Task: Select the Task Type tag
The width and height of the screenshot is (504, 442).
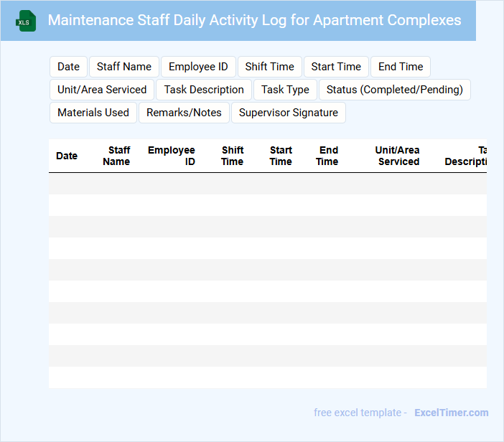Action: (x=285, y=90)
